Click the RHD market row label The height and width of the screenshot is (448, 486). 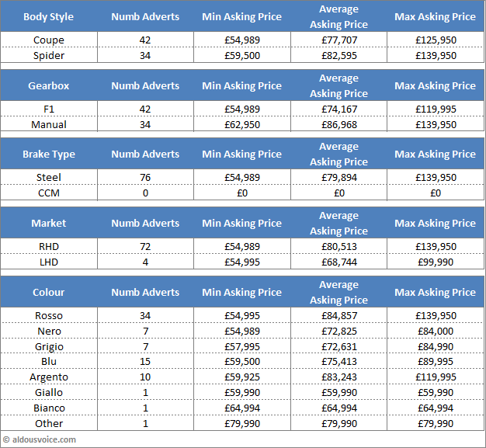tap(49, 247)
